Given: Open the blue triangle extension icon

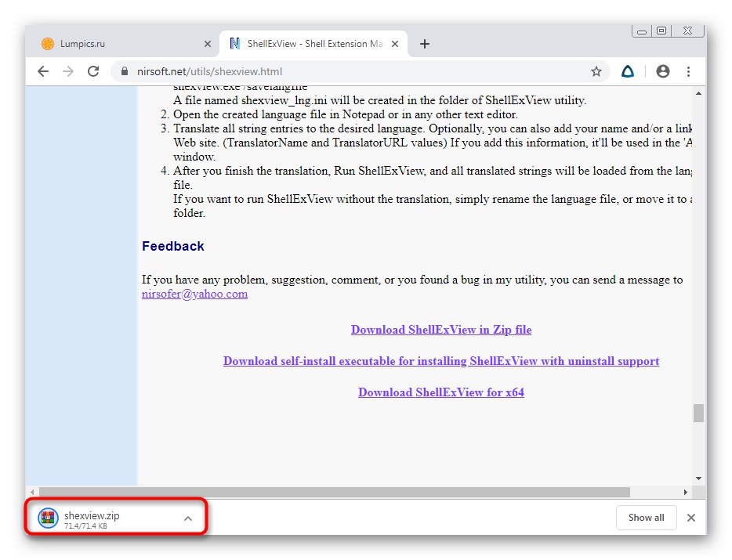Looking at the screenshot, I should pyautogui.click(x=628, y=71).
